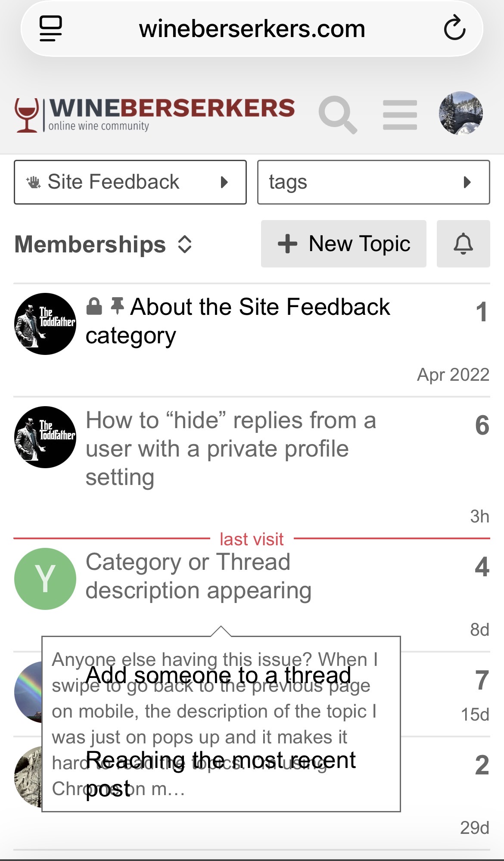Screen dimensions: 504x861
Task: Open the browser reader/tabs icon
Action: point(51,28)
